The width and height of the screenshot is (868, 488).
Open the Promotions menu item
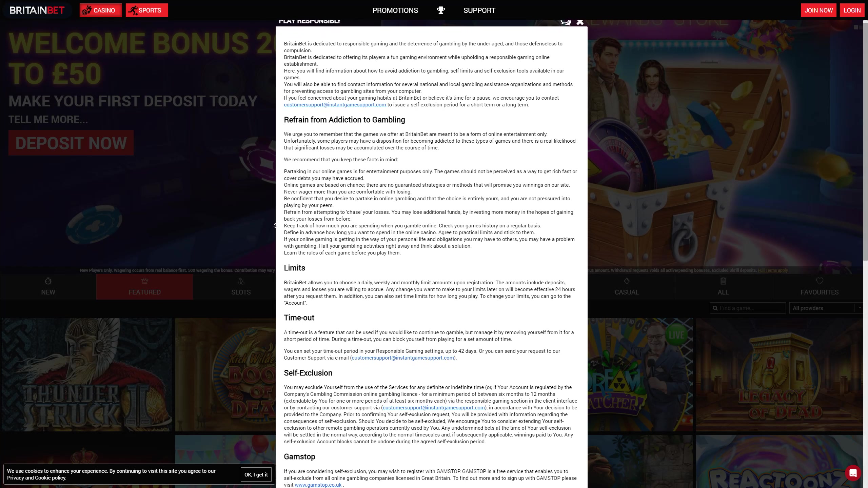(x=395, y=10)
